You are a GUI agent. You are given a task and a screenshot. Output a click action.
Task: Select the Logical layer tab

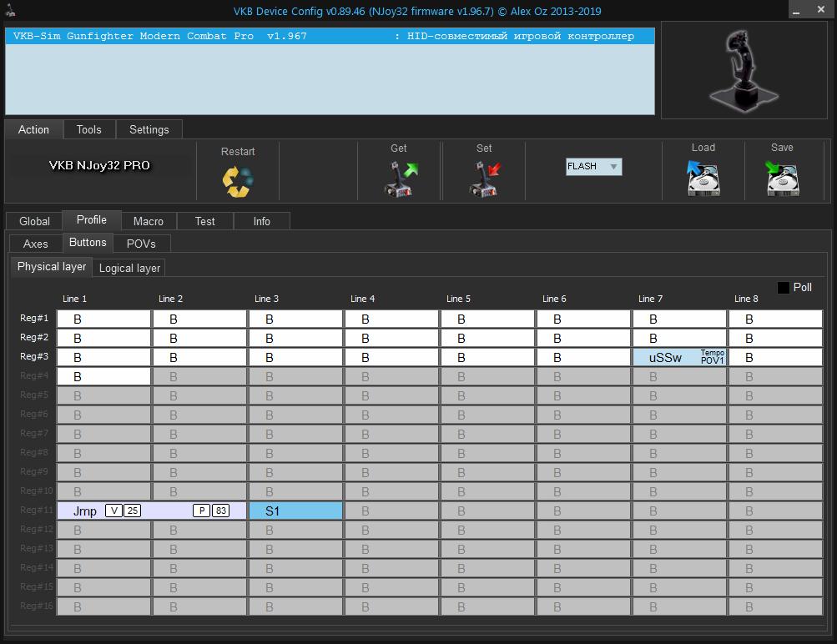(x=129, y=269)
